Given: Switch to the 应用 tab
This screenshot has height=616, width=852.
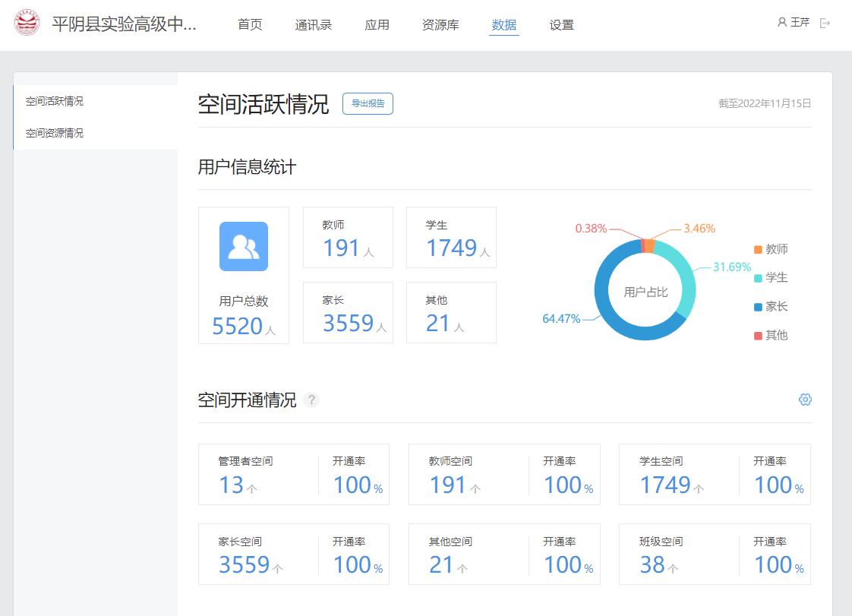Looking at the screenshot, I should pos(377,25).
